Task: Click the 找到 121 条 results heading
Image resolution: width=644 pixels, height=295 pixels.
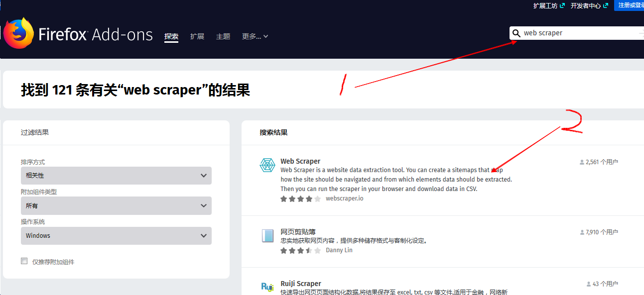Action: coord(135,90)
